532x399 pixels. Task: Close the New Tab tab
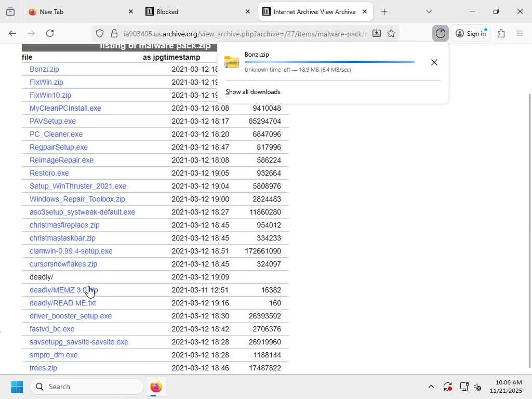click(x=131, y=11)
